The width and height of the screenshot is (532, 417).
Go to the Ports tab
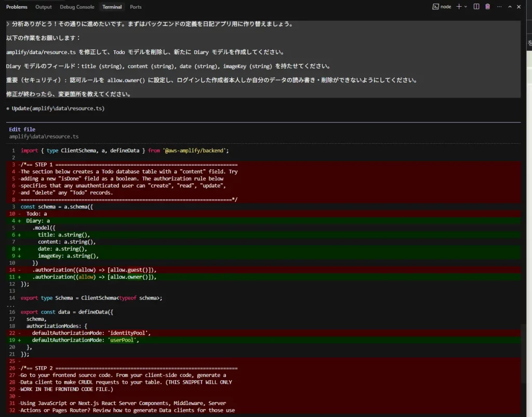click(x=136, y=7)
